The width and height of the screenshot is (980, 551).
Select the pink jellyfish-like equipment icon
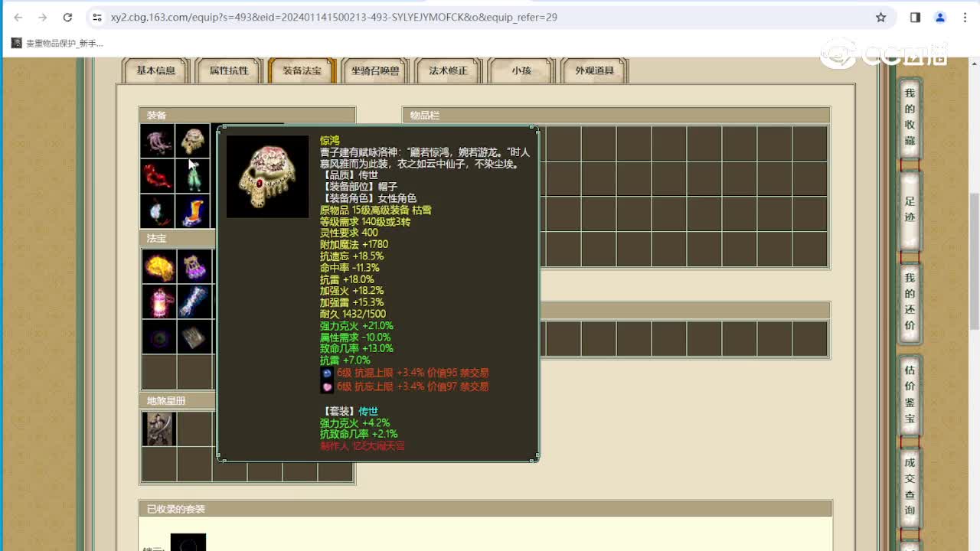pyautogui.click(x=158, y=142)
